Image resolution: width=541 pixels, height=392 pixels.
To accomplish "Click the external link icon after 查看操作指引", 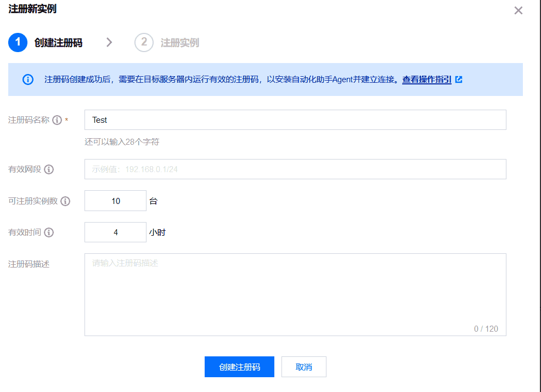I will (x=459, y=79).
